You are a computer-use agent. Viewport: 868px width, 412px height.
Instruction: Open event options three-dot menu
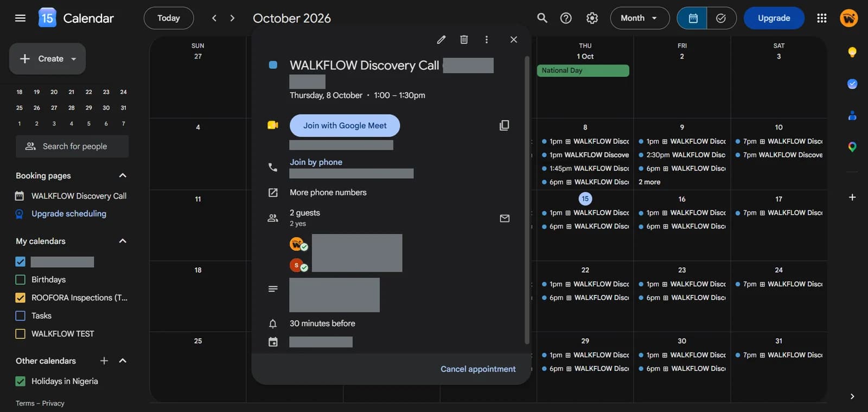click(487, 40)
